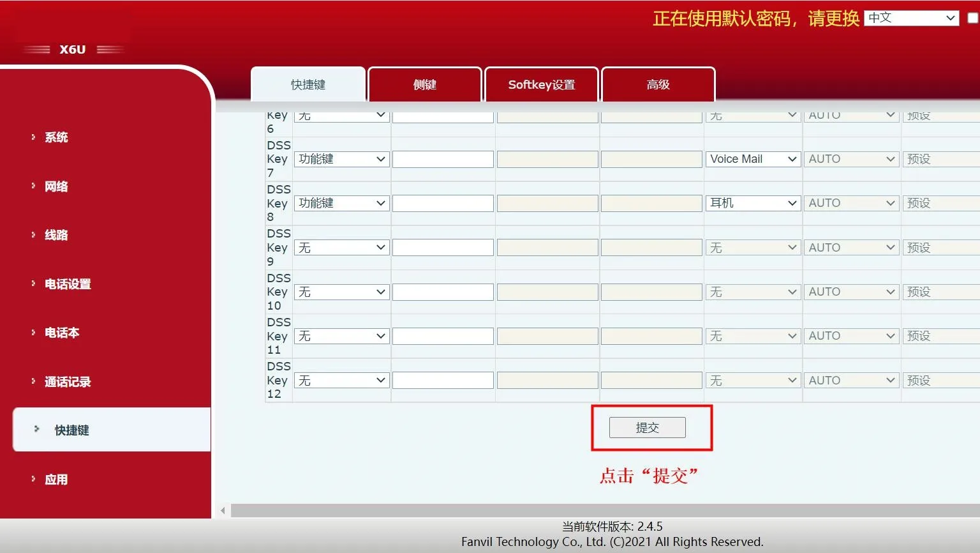Open the Voice Mail subtype dropdown for DSS Key 7
This screenshot has height=553, width=980.
point(753,158)
